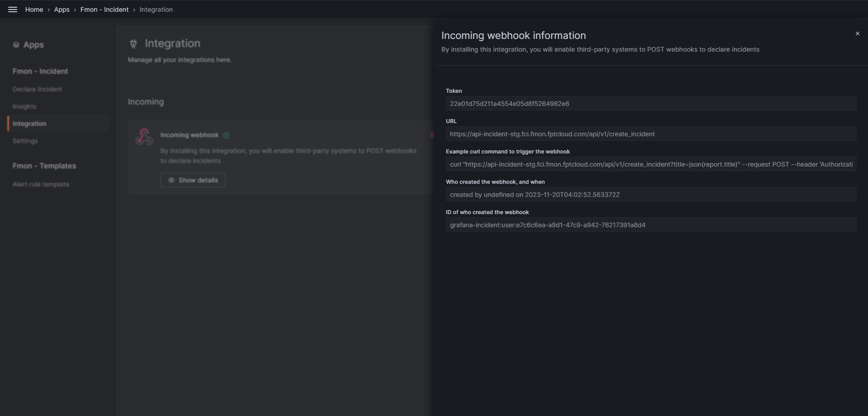The image size is (868, 416).
Task: Select Insights in the sidebar
Action: (24, 106)
